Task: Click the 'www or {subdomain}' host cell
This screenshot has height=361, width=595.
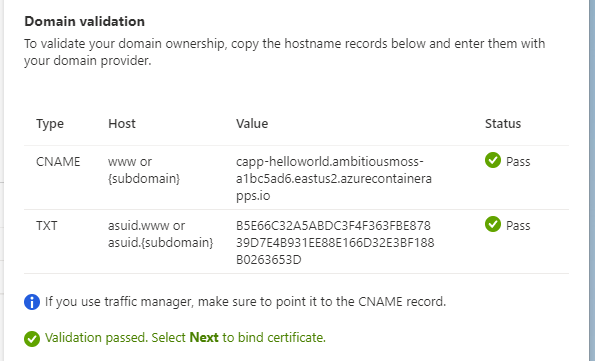Action: pyautogui.click(x=144, y=170)
